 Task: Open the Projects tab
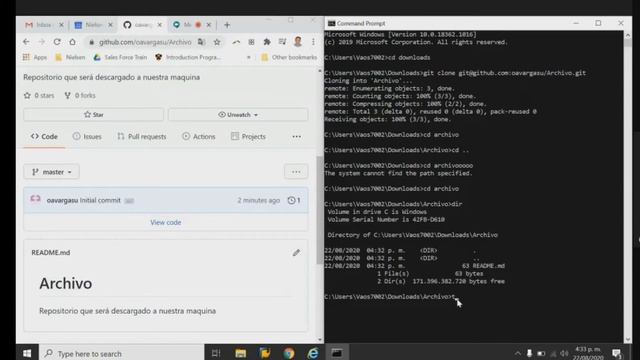pos(248,136)
